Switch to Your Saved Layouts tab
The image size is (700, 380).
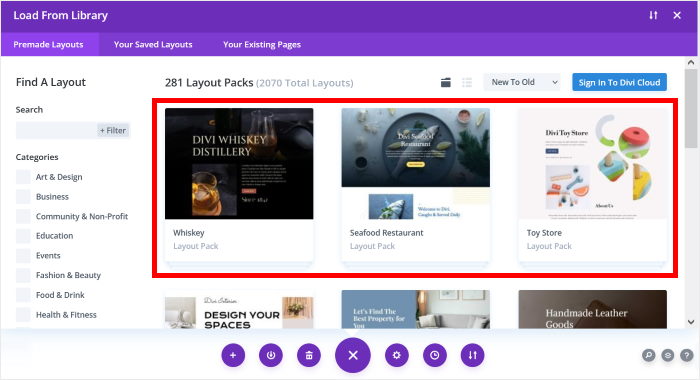(x=153, y=44)
